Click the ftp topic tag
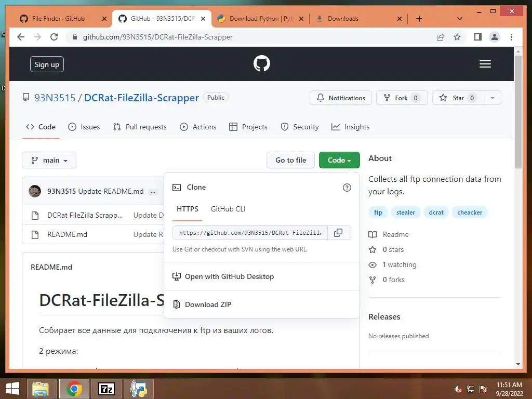The width and height of the screenshot is (532, 399). 378,212
